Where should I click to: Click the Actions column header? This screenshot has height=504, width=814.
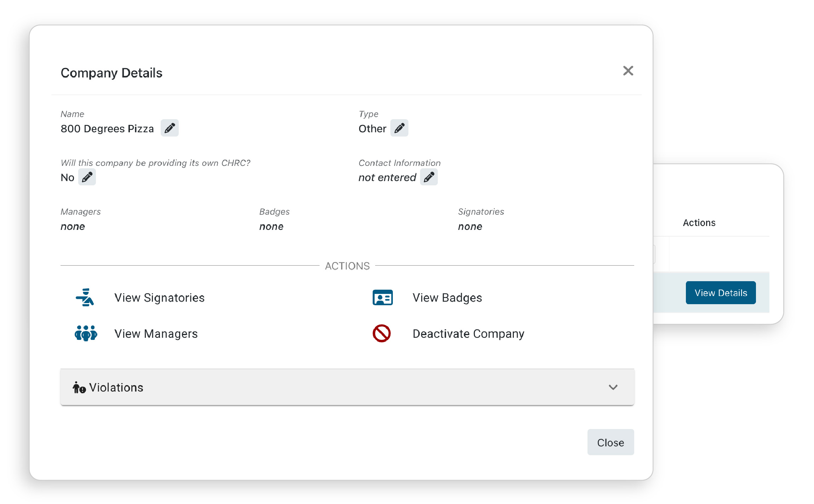tap(699, 223)
